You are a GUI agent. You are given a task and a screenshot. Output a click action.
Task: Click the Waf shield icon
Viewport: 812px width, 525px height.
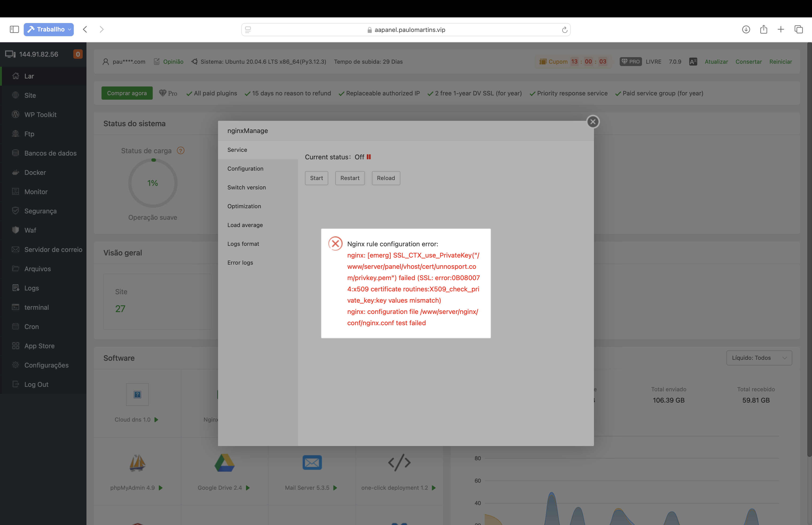click(x=15, y=230)
